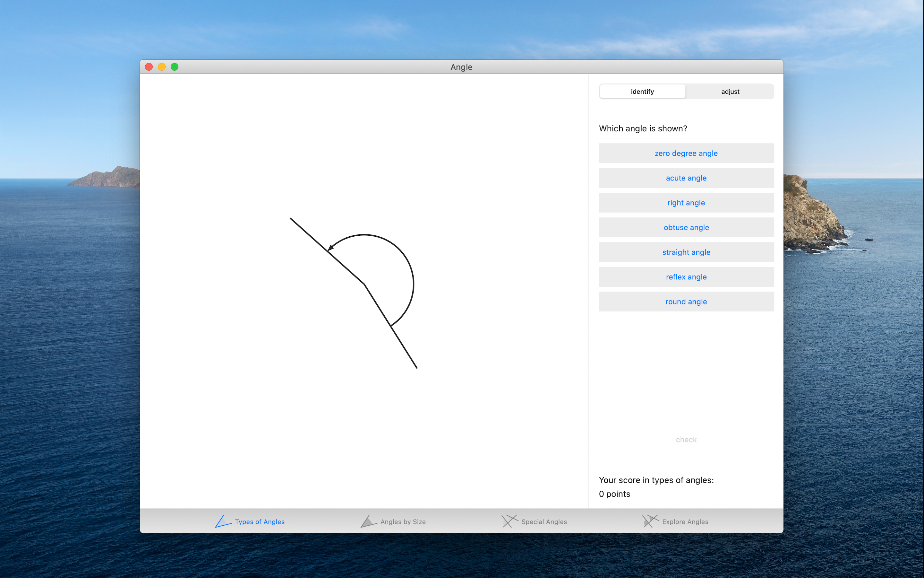
Task: Close the Angle window with red button
Action: 149,67
